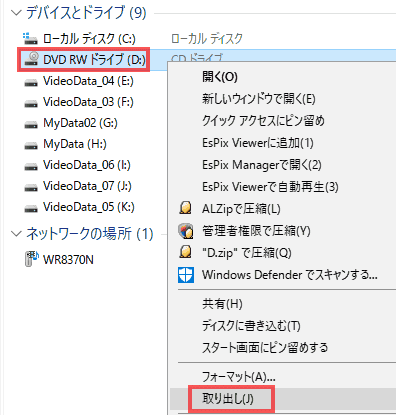Image resolution: width=396 pixels, height=415 pixels.
Task: Click the VideoData_05 (K:) drive icon
Action: coord(31,208)
